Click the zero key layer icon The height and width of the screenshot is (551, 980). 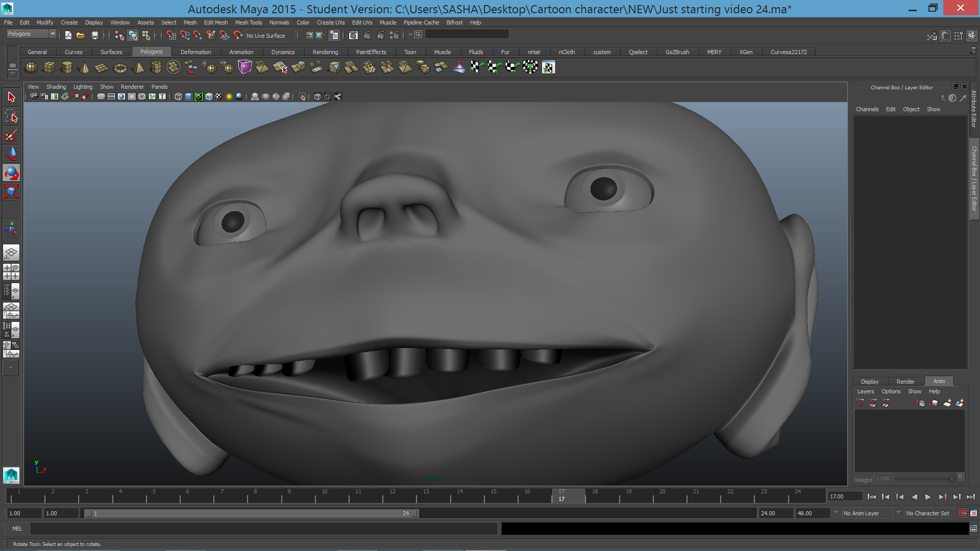tap(860, 403)
